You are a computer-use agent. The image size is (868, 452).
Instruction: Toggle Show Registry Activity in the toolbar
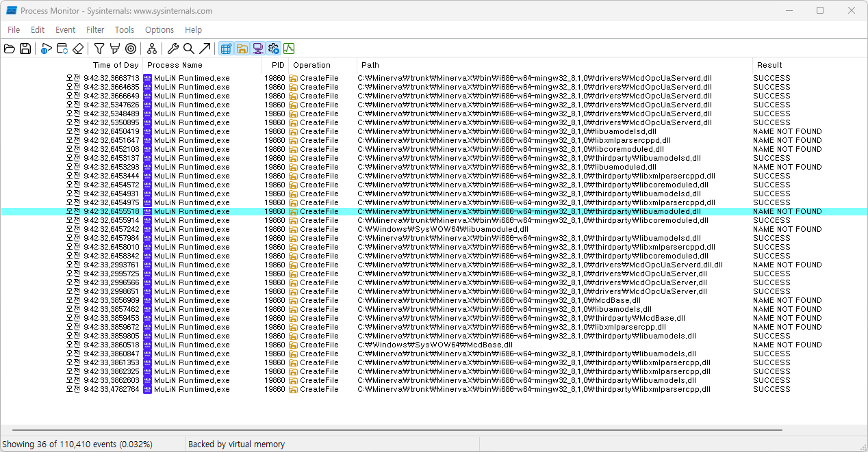[226, 49]
